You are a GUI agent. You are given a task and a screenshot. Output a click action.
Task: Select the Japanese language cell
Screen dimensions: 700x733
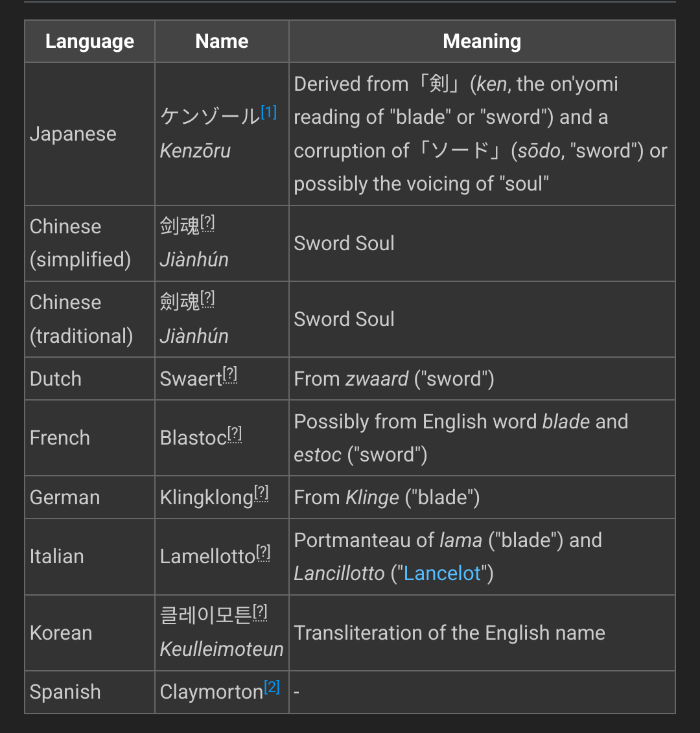coord(90,134)
